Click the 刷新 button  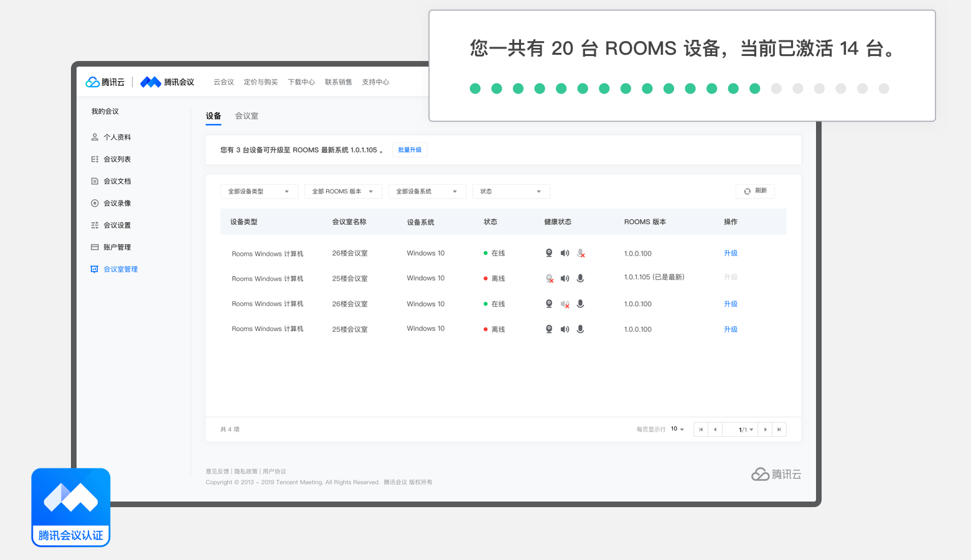click(755, 191)
